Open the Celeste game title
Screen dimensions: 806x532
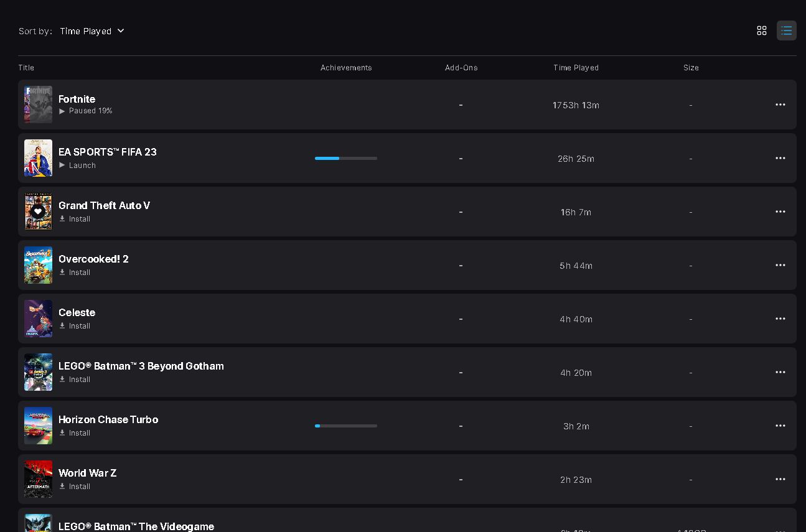77,312
